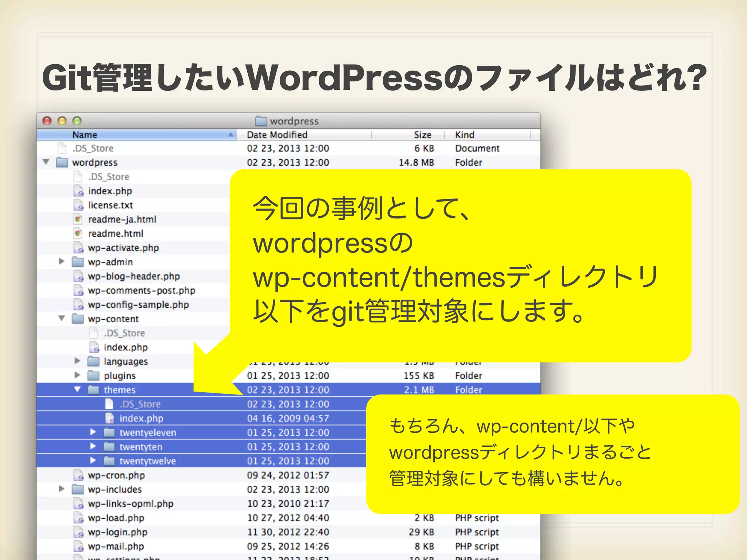Expand the wp-includes folder triangle
This screenshot has width=747, height=560.
[x=62, y=489]
